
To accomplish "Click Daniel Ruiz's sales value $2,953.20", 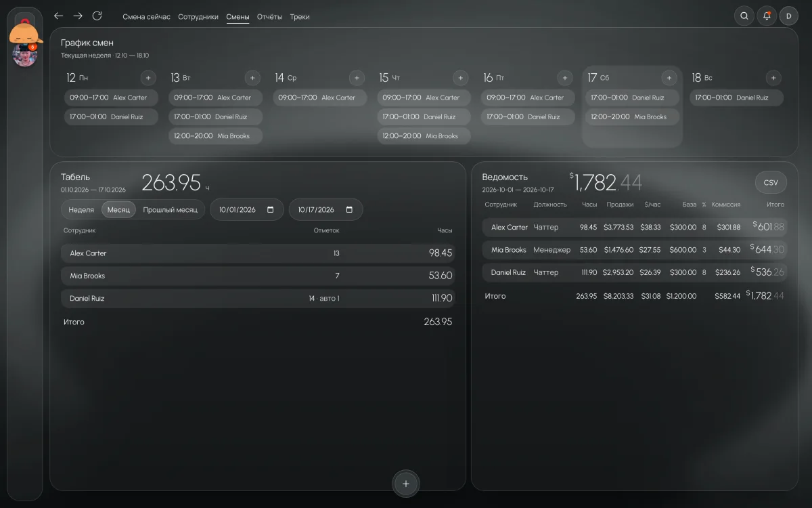I will point(618,272).
